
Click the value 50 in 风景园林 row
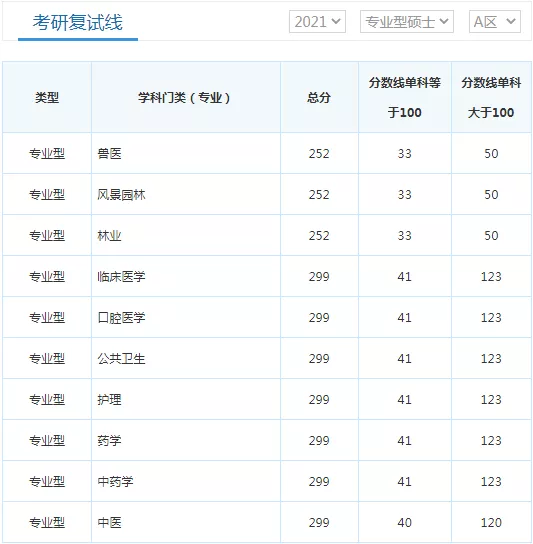(491, 194)
